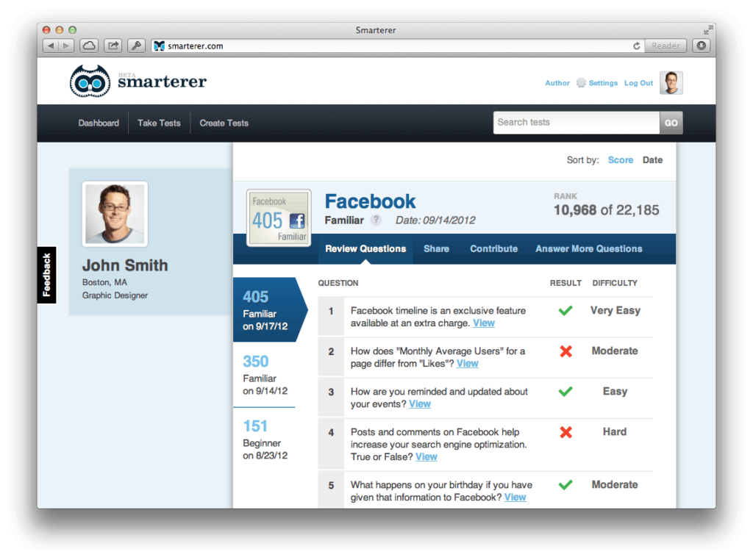
Task: Open Create Tests in the navigation bar
Action: coord(224,123)
